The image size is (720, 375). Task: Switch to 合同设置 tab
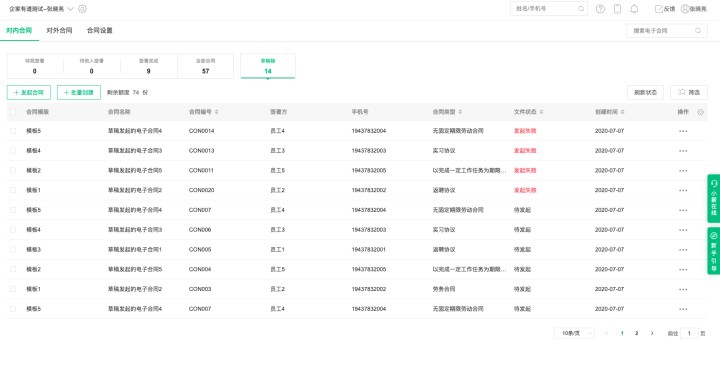pyautogui.click(x=100, y=30)
